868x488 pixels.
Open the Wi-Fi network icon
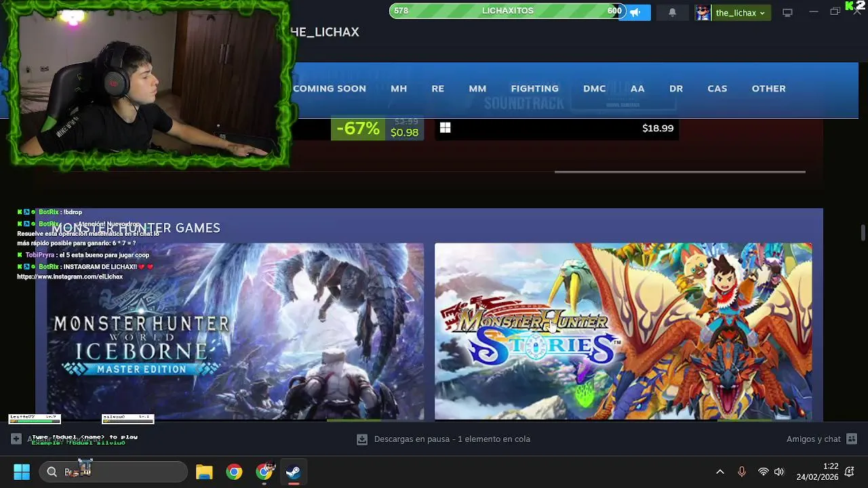(764, 472)
